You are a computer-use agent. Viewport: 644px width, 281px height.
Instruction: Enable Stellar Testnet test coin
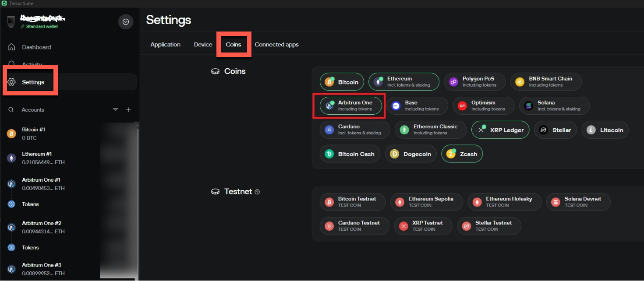pos(489,226)
